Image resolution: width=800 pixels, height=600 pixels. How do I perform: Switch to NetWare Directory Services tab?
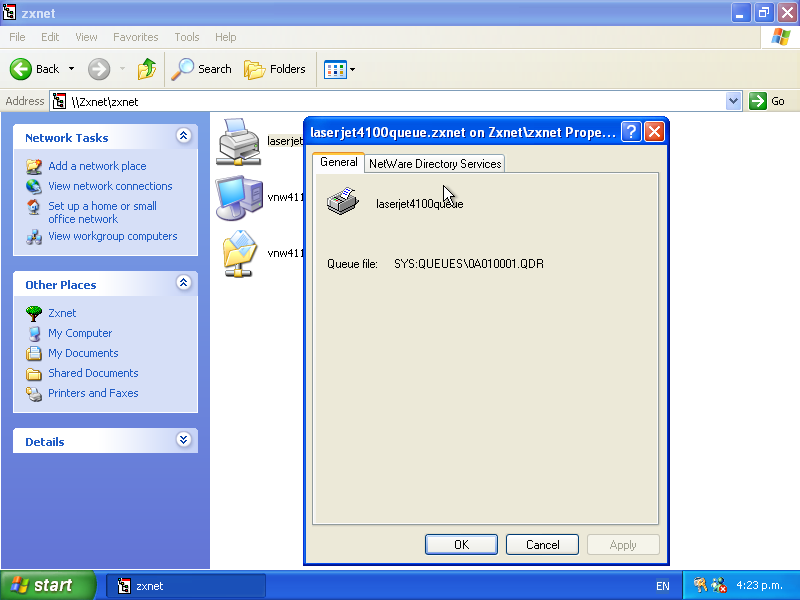point(435,164)
